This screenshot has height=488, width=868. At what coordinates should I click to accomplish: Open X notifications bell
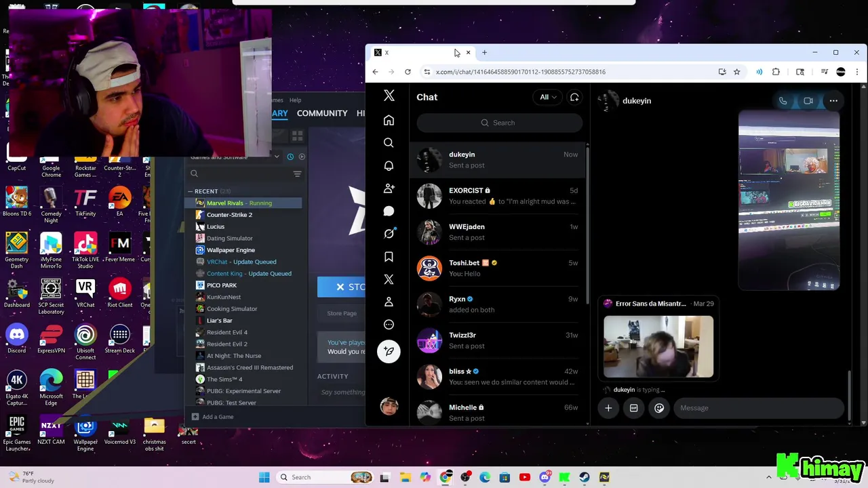tap(389, 166)
